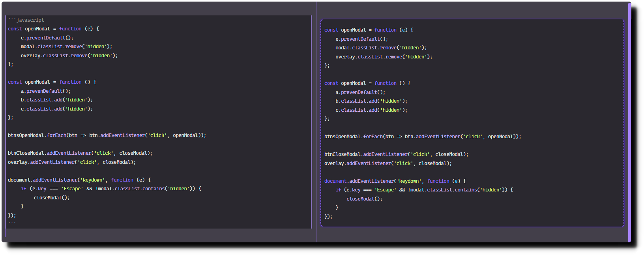The image size is (644, 255).
Task: Click indented 'closeModal();' call in preview pane
Action: [x=365, y=199]
